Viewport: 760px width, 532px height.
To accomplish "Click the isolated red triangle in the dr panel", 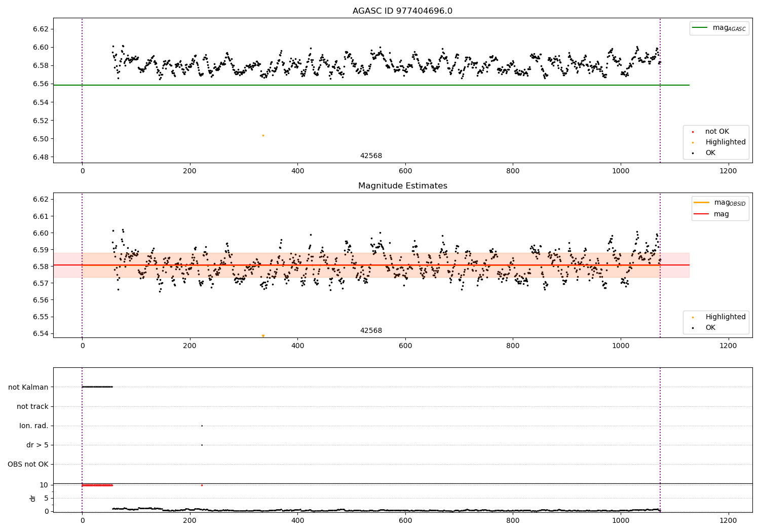I will 202,485.
